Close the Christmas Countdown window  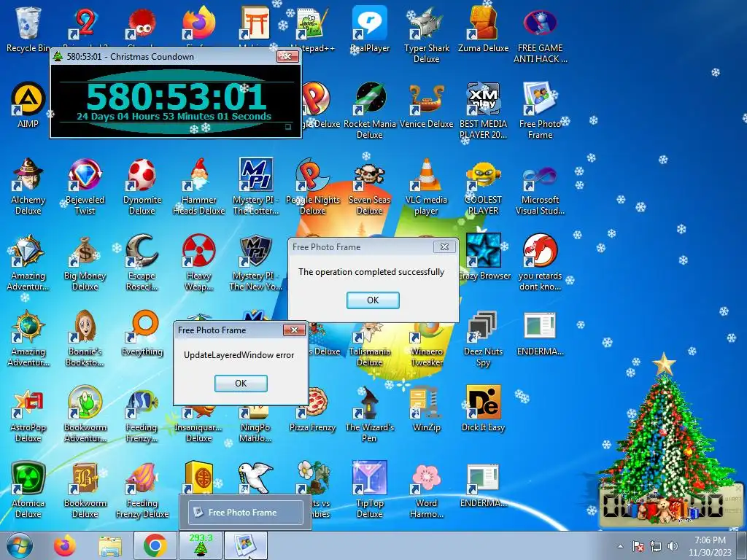pyautogui.click(x=287, y=56)
